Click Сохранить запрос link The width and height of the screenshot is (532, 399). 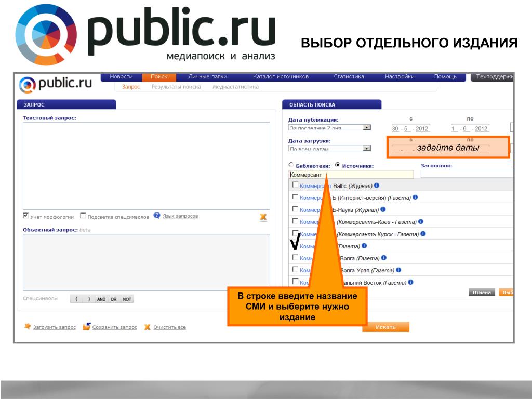pos(115,327)
